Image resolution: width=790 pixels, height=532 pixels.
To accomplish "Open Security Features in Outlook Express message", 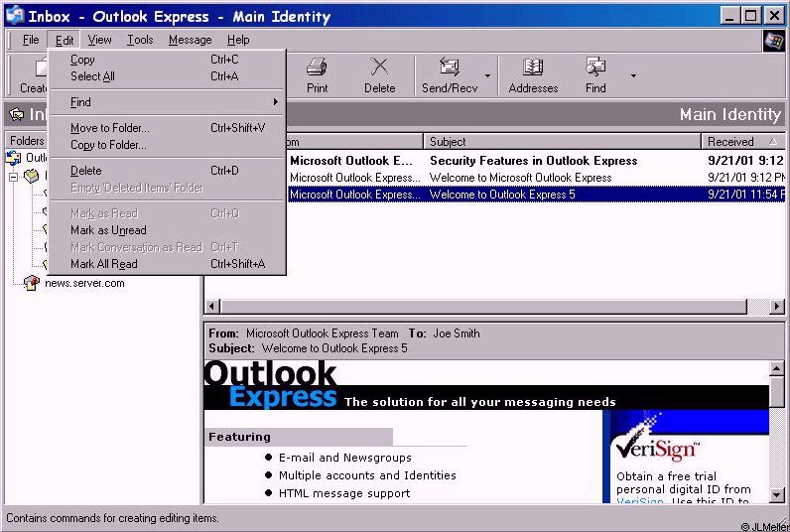I will click(x=536, y=161).
